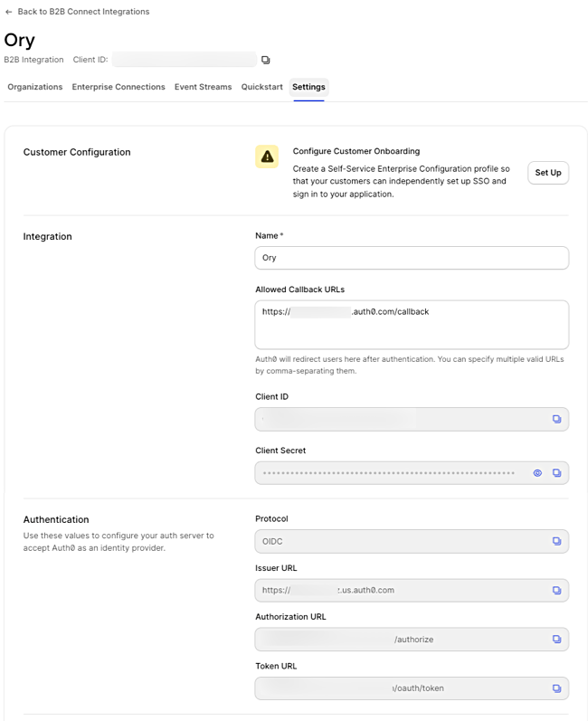Open the Event Streams tab

(x=203, y=87)
